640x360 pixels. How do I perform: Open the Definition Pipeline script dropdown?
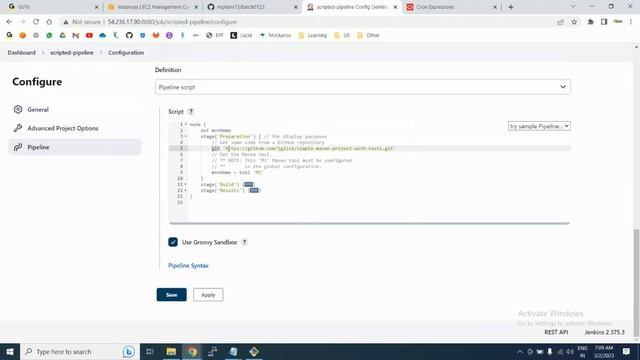tap(363, 87)
